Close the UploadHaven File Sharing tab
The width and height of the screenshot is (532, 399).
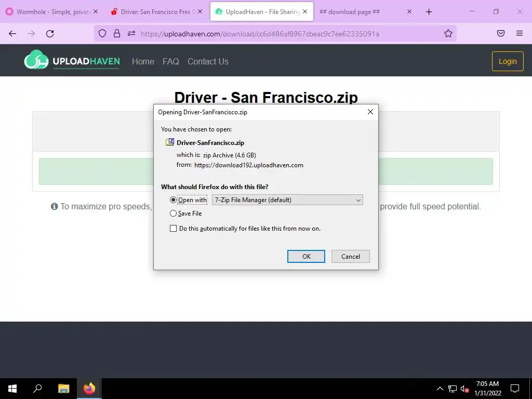(305, 11)
